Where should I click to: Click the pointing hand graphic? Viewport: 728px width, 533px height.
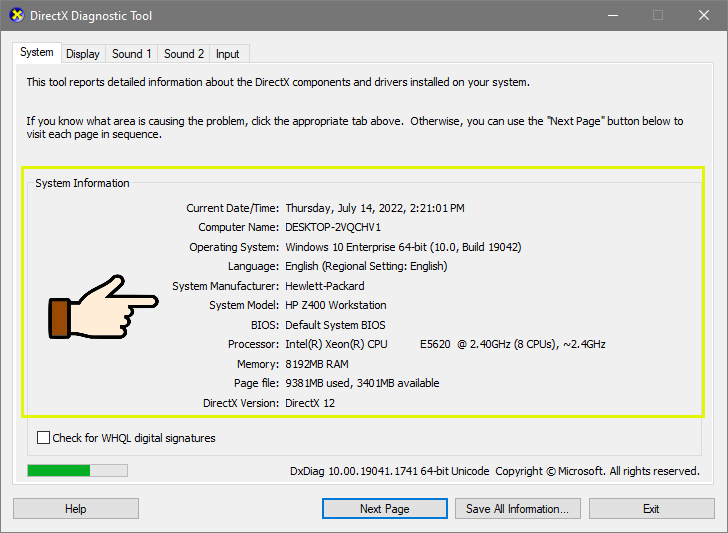pos(104,306)
